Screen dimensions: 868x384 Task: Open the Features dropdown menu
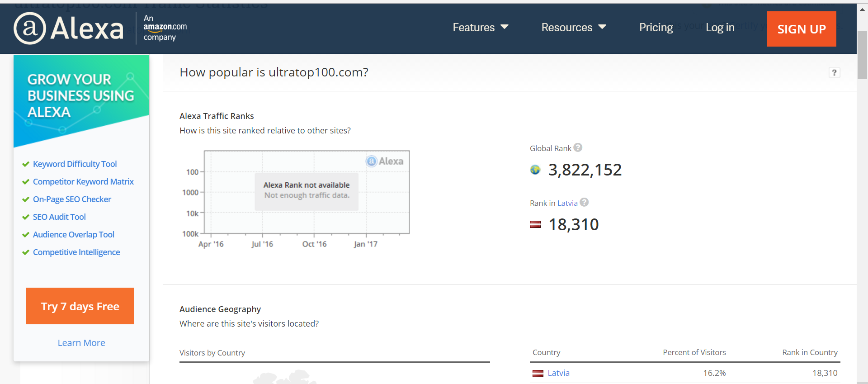tap(481, 28)
